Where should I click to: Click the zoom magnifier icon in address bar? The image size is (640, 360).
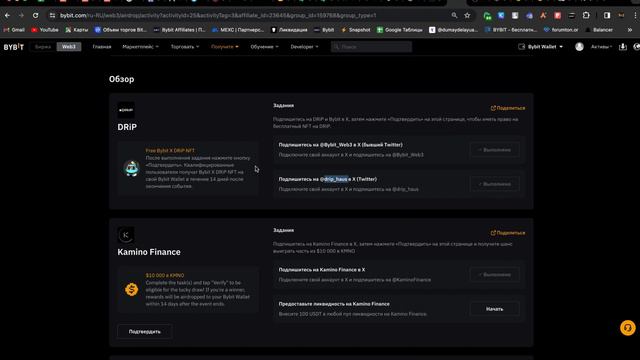tap(454, 16)
